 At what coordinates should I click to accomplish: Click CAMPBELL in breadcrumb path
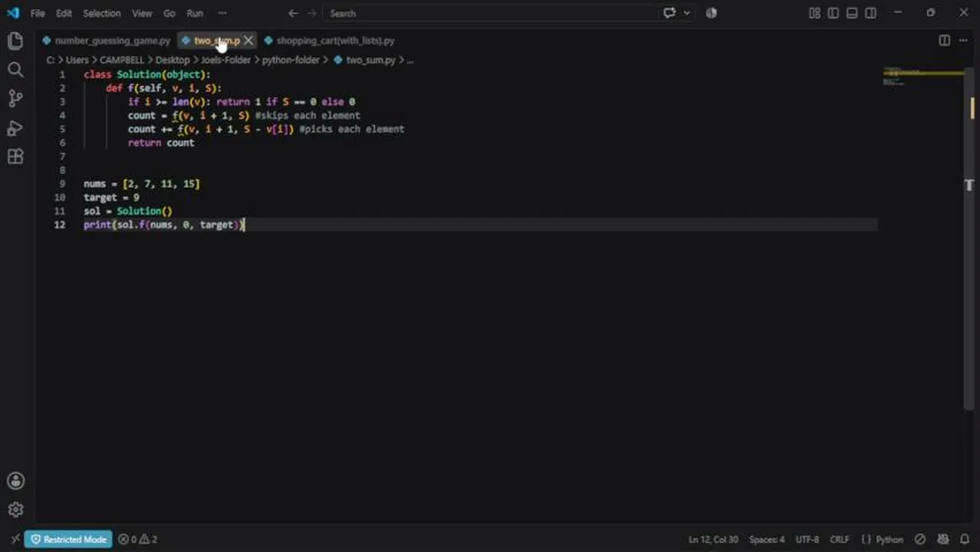click(122, 60)
